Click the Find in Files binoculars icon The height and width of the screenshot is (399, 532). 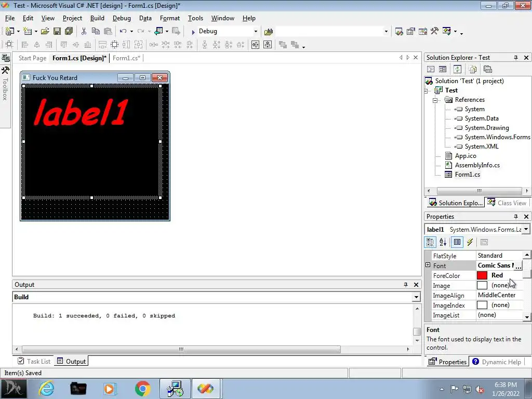pyautogui.click(x=269, y=32)
